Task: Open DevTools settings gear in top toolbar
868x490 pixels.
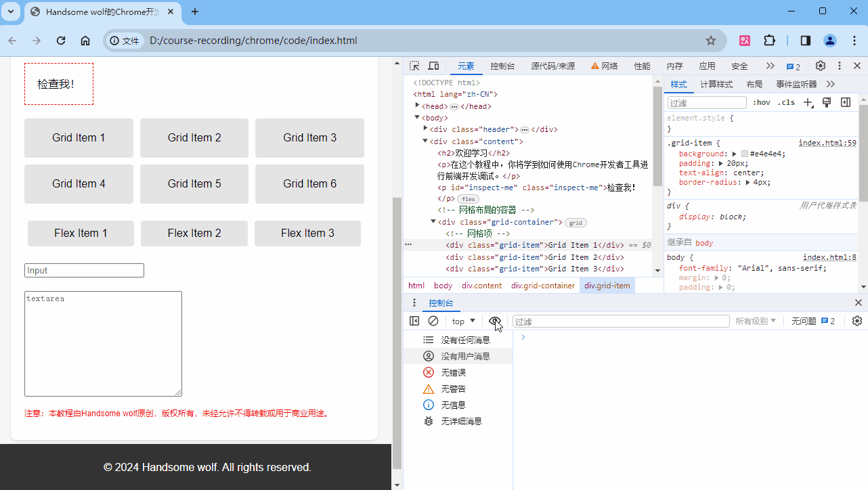Action: point(821,66)
